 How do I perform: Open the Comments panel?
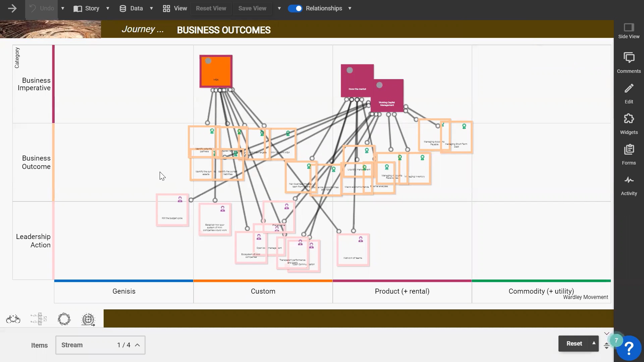629,62
